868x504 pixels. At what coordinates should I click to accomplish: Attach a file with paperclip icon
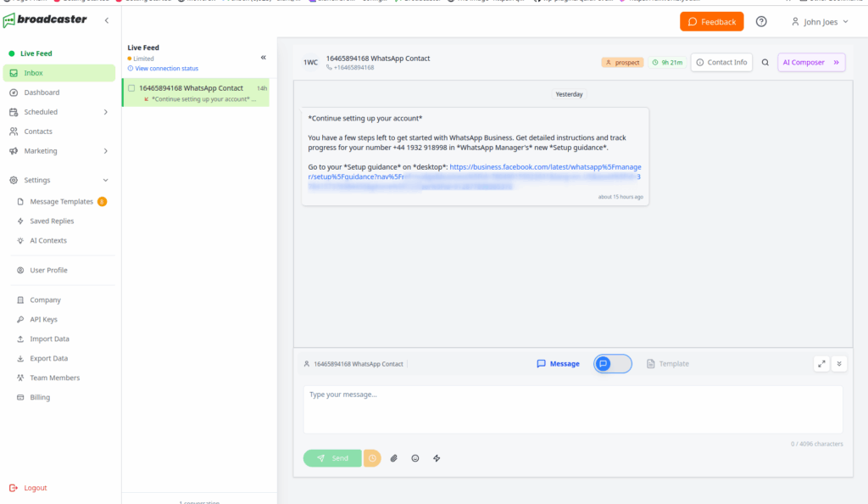pos(393,458)
